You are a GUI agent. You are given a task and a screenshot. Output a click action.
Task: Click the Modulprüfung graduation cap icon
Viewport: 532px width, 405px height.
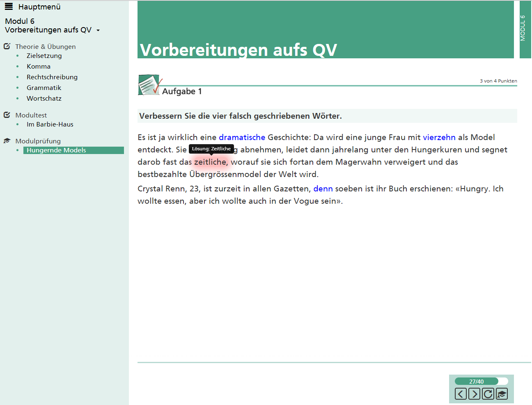pyautogui.click(x=7, y=141)
